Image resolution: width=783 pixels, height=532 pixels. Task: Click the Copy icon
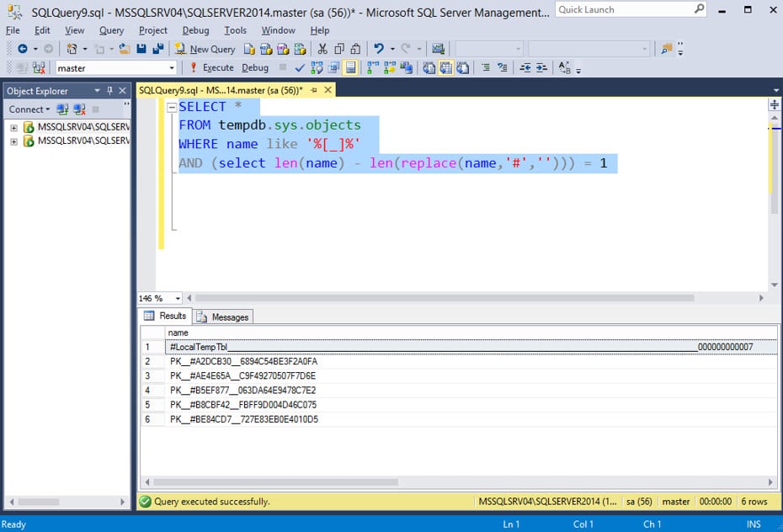339,49
